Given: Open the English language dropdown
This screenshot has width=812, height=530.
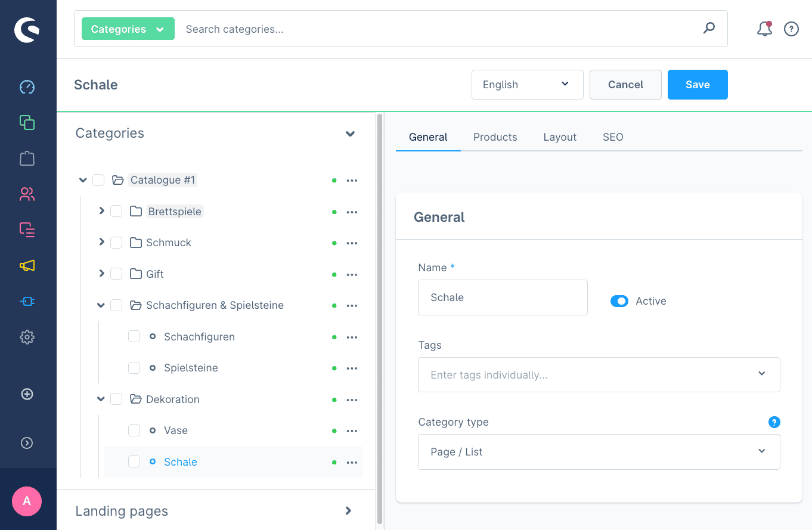Looking at the screenshot, I should pos(528,85).
